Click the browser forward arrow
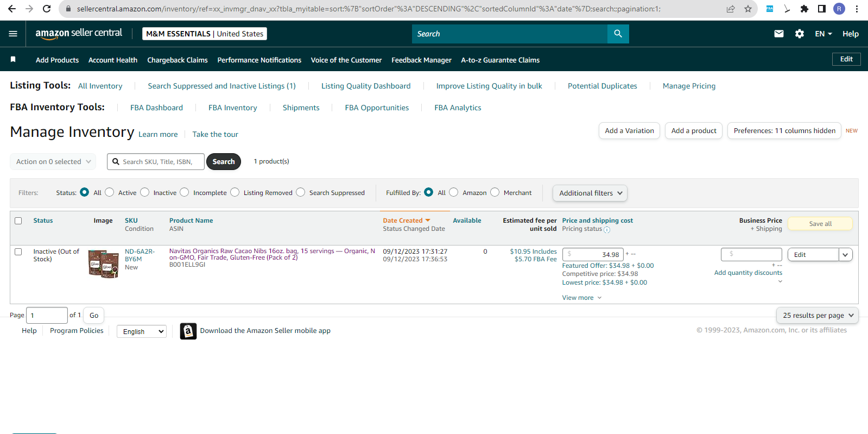Screen dimensions: 868x434 (29, 9)
